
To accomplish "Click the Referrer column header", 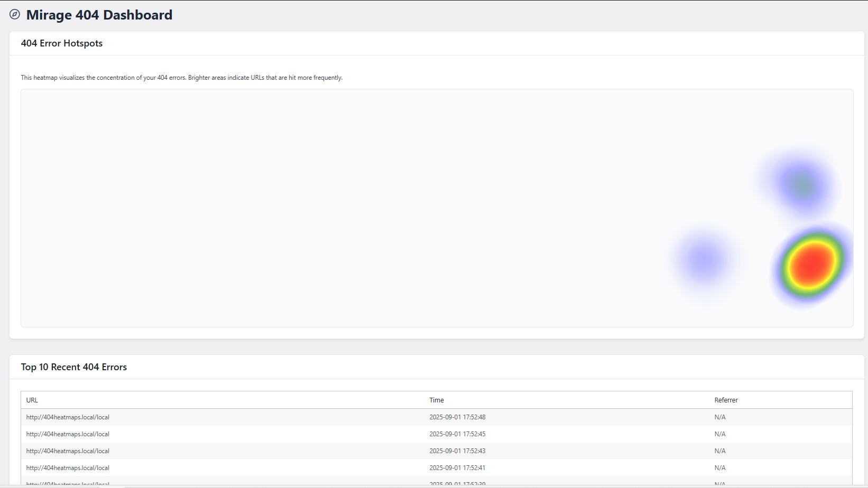I will [x=726, y=400].
